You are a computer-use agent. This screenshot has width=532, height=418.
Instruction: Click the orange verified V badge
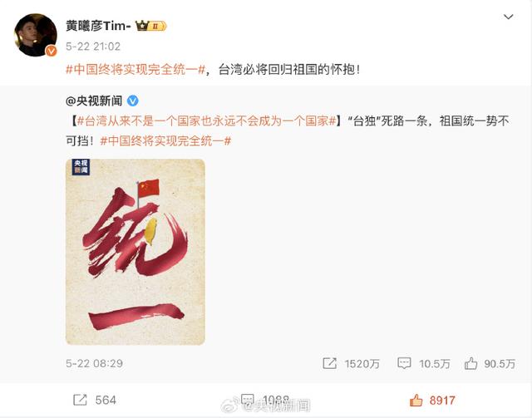pos(51,51)
